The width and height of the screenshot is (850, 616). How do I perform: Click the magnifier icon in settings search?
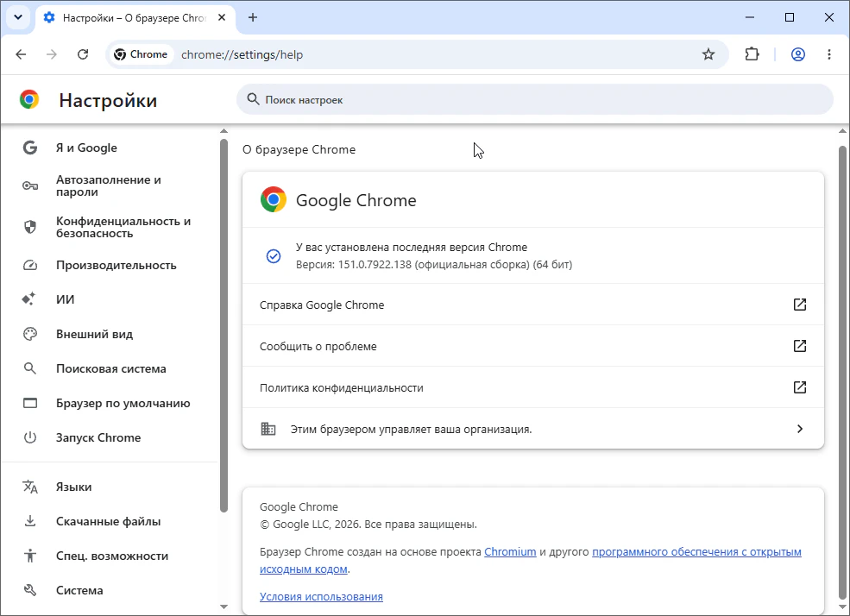tap(253, 99)
